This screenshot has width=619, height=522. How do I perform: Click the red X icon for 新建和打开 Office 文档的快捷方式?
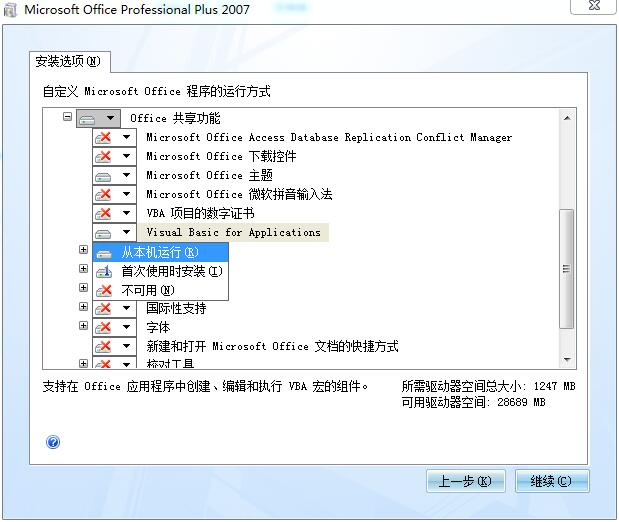pos(103,346)
